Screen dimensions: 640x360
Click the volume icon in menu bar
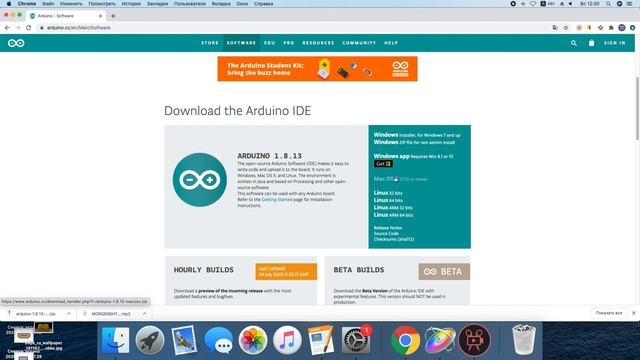[x=571, y=4]
